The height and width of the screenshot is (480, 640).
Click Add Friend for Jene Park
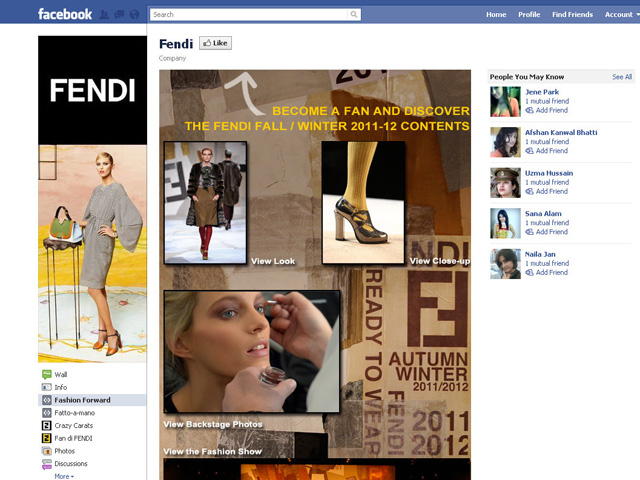pyautogui.click(x=551, y=110)
